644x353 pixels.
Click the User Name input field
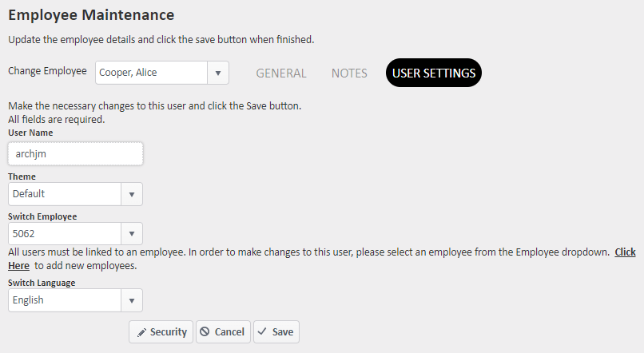[x=75, y=153]
